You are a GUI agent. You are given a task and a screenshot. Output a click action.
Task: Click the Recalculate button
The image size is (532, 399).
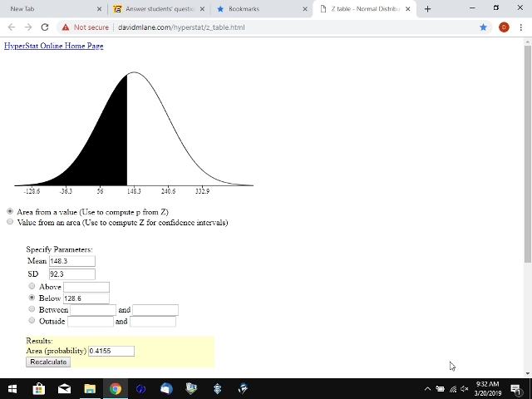48,362
